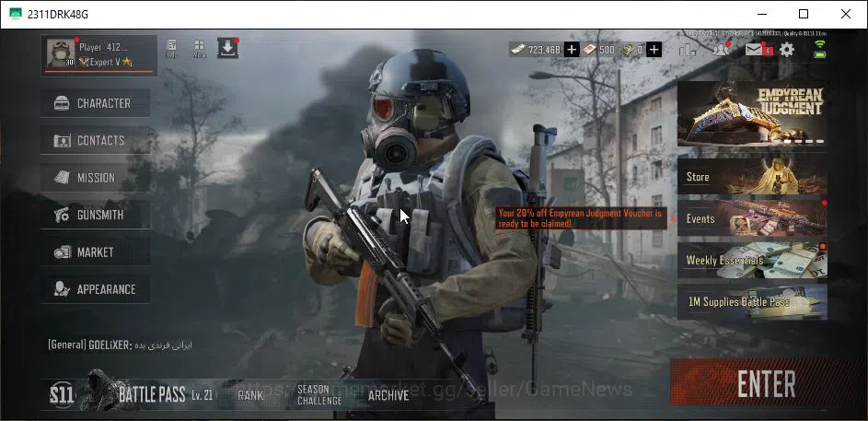Click the emulator window app icon in title bar
Image resolution: width=868 pixels, height=421 pixels.
click(x=16, y=14)
